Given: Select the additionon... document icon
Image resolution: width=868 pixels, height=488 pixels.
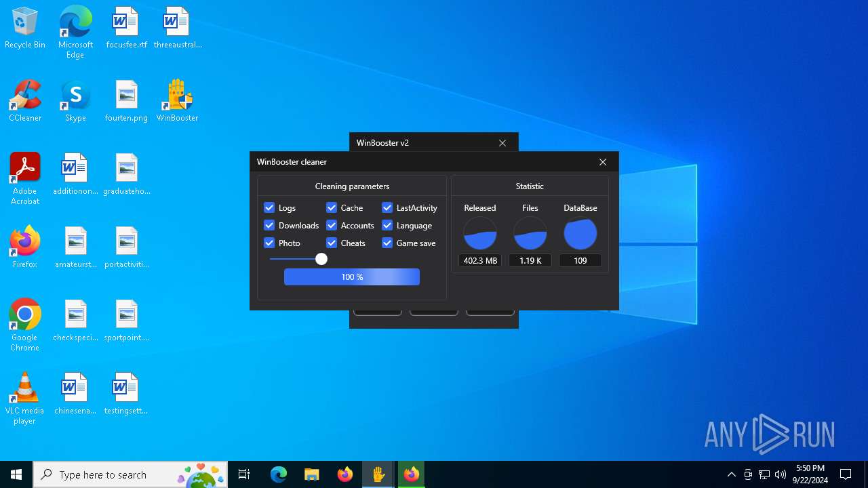Looking at the screenshot, I should 75,175.
